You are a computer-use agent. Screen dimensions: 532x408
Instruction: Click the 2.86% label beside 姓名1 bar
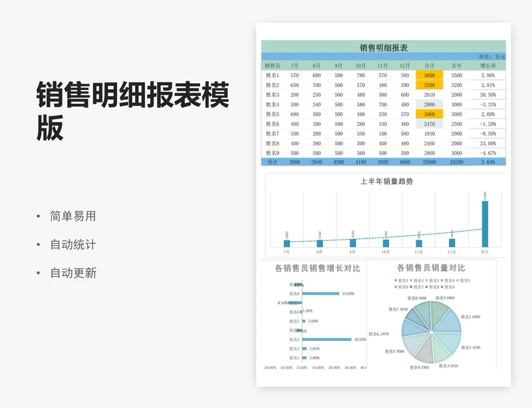pos(314,357)
